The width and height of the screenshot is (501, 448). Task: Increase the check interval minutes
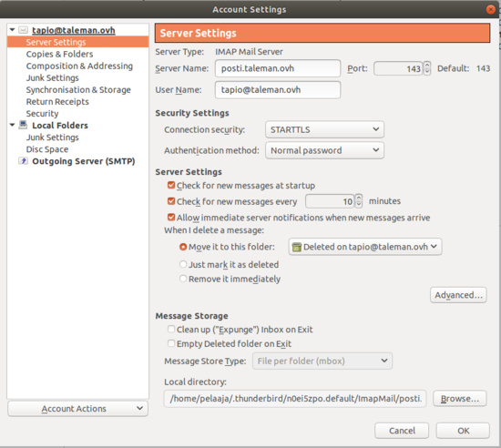click(359, 198)
